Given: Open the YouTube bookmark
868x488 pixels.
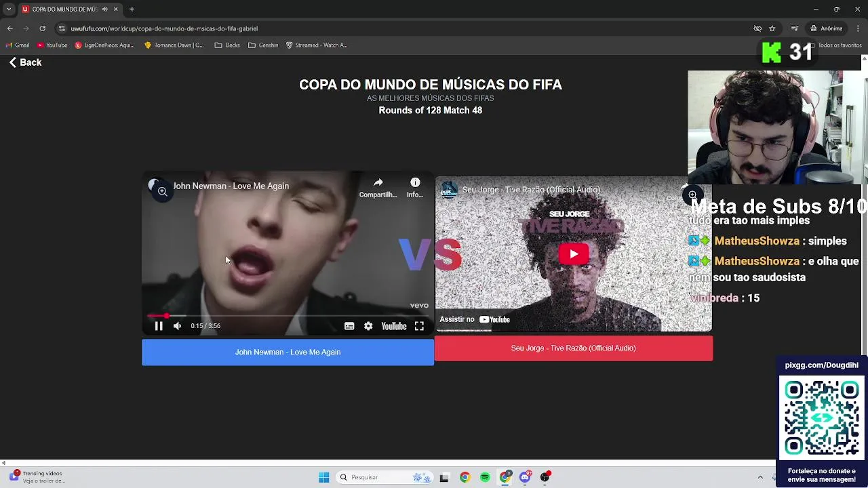Looking at the screenshot, I should (x=52, y=45).
